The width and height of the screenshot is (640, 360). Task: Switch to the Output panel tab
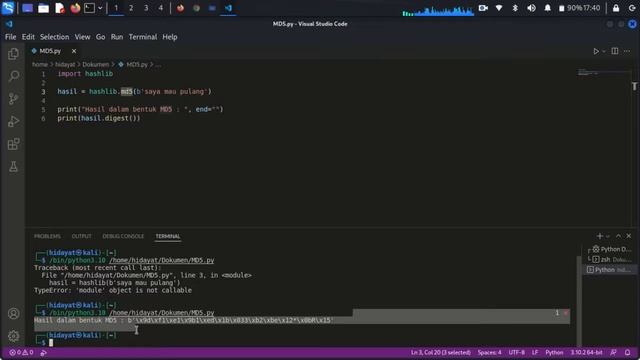click(x=82, y=236)
